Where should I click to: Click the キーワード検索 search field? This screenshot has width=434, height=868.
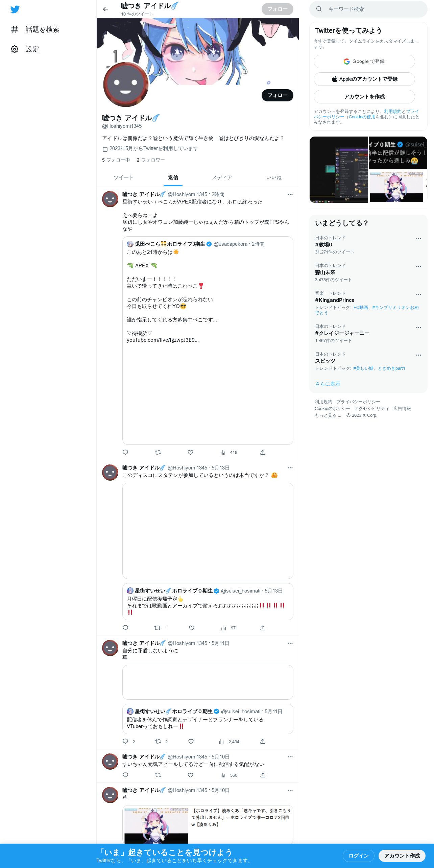click(x=368, y=9)
